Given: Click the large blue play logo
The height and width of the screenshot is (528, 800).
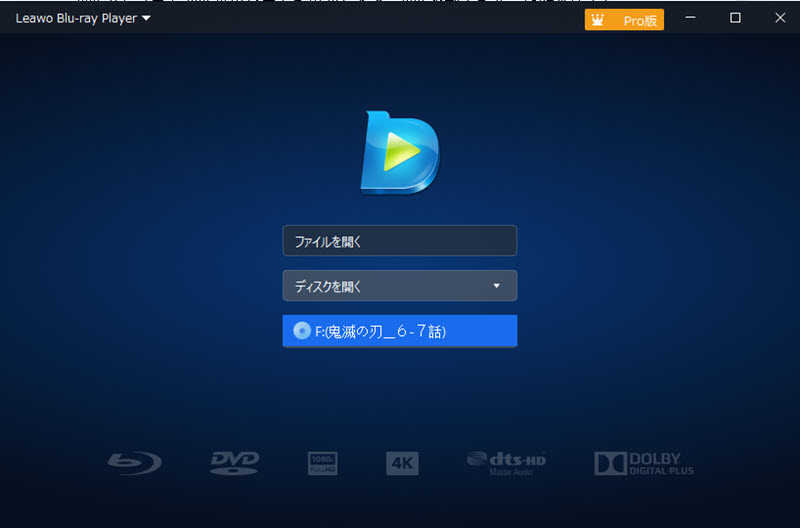Looking at the screenshot, I should pos(399,153).
